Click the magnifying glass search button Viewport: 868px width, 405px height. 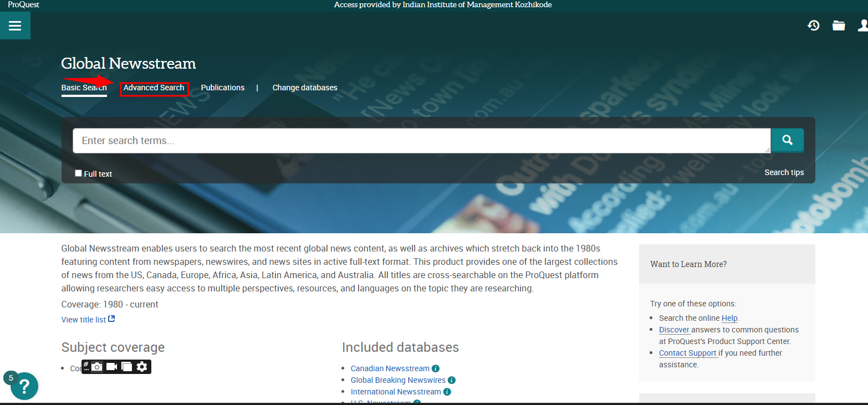[787, 140]
